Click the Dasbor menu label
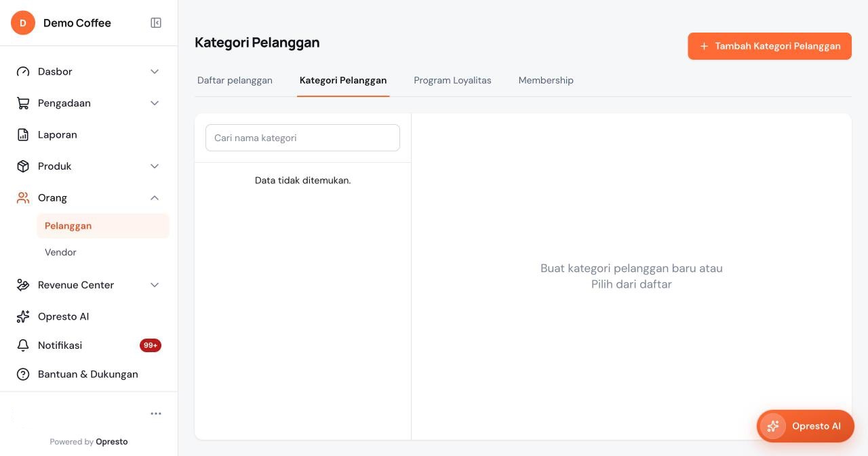This screenshot has width=868, height=456. point(55,72)
